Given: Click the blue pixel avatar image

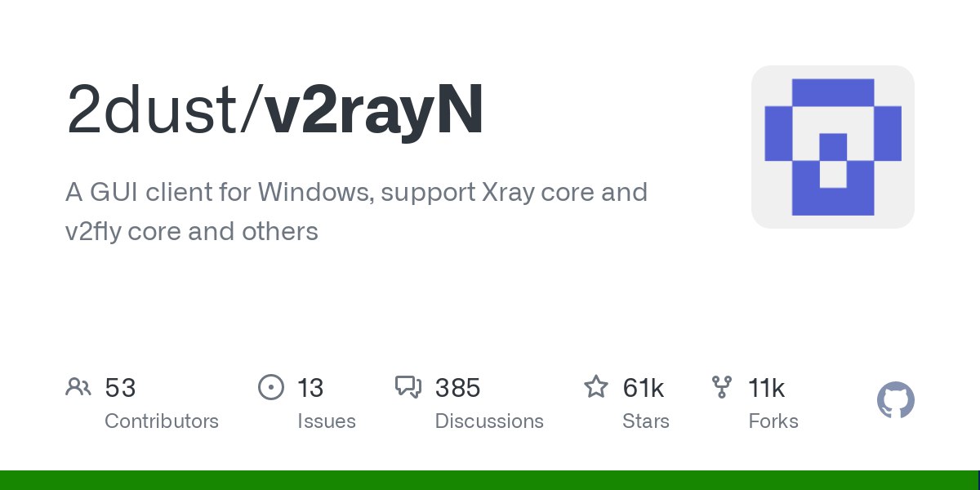Looking at the screenshot, I should coord(833,147).
